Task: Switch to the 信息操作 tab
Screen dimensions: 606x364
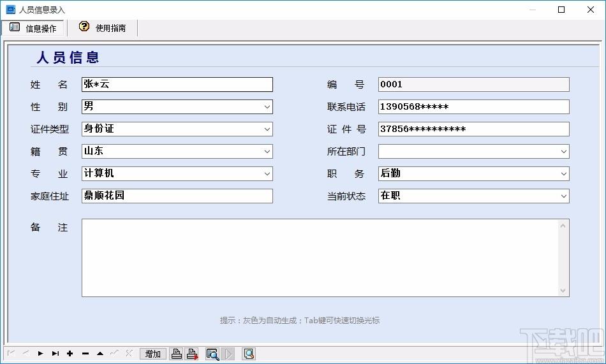Action: coord(33,28)
